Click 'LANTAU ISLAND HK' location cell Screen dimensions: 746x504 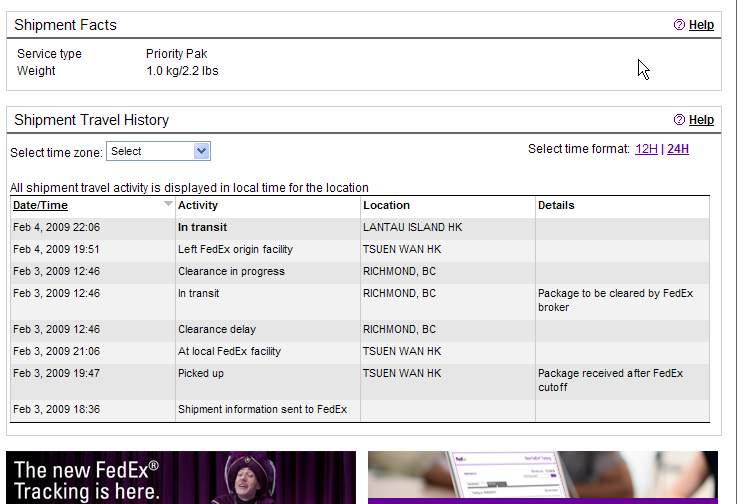(x=412, y=227)
